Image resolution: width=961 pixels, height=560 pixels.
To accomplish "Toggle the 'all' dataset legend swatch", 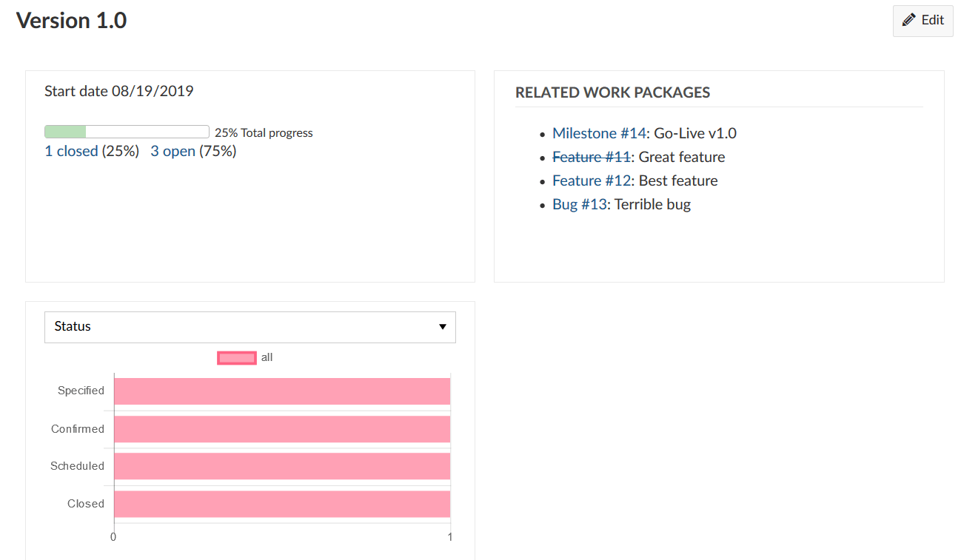I will pyautogui.click(x=237, y=358).
